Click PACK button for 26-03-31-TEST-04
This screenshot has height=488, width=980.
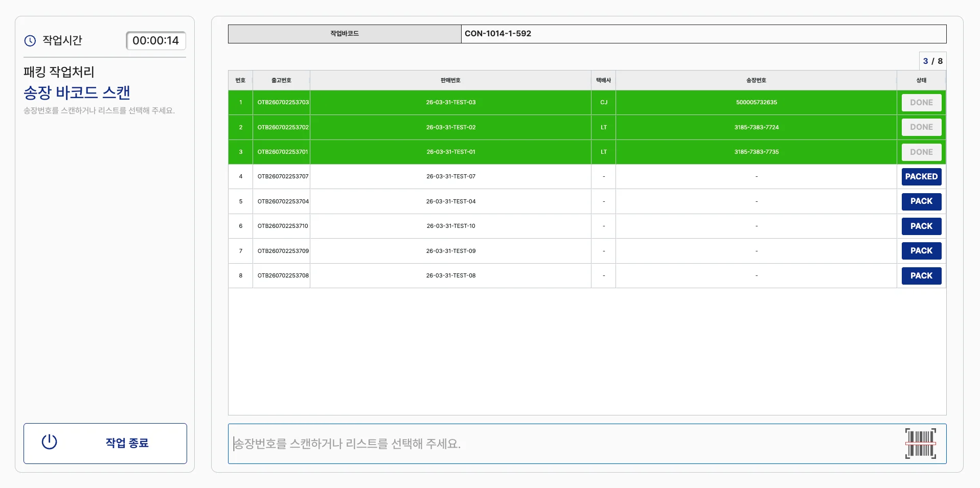coord(921,201)
